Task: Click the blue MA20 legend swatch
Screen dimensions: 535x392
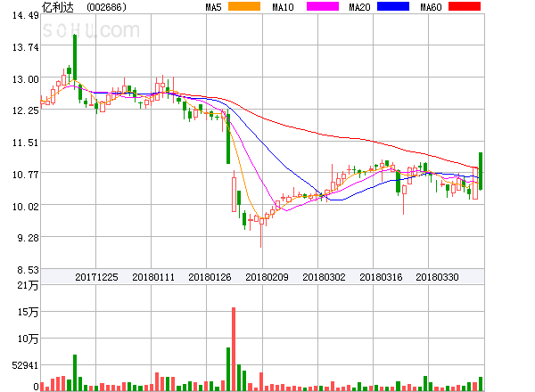Action: point(393,6)
